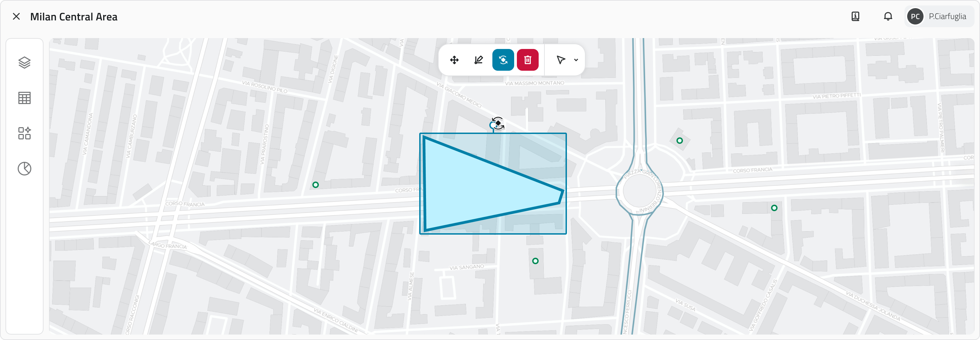Toggle the Rotate shape tool

pyautogui.click(x=503, y=60)
